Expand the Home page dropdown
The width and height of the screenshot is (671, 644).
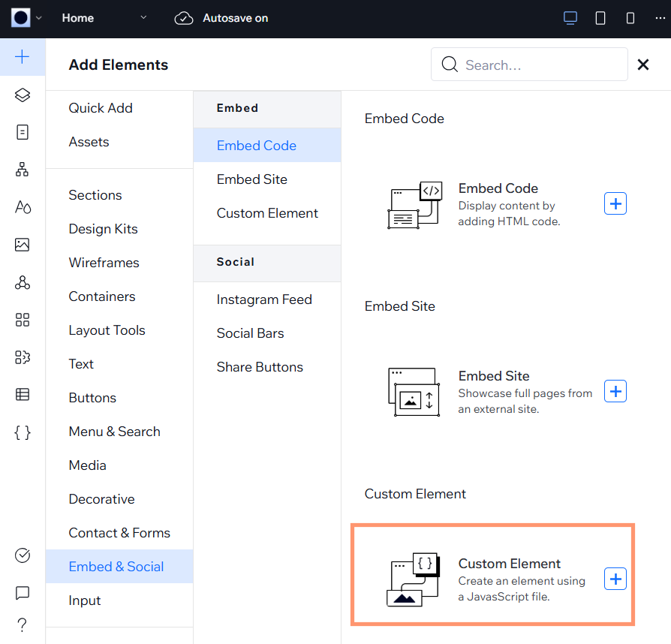tap(143, 18)
